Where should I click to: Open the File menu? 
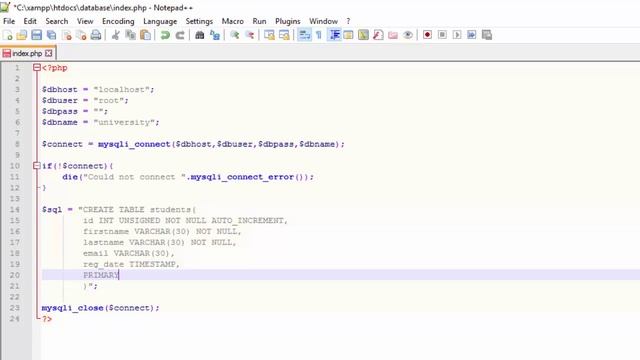tap(9, 21)
